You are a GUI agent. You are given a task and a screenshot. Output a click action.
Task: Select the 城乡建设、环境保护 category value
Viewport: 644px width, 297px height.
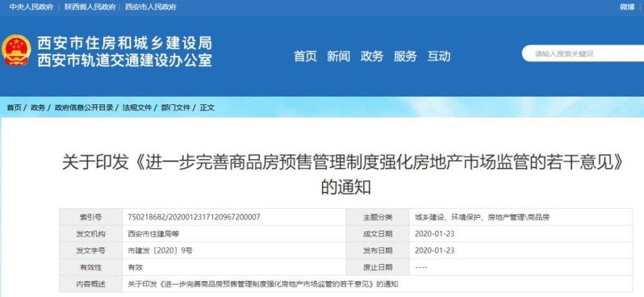pos(482,217)
